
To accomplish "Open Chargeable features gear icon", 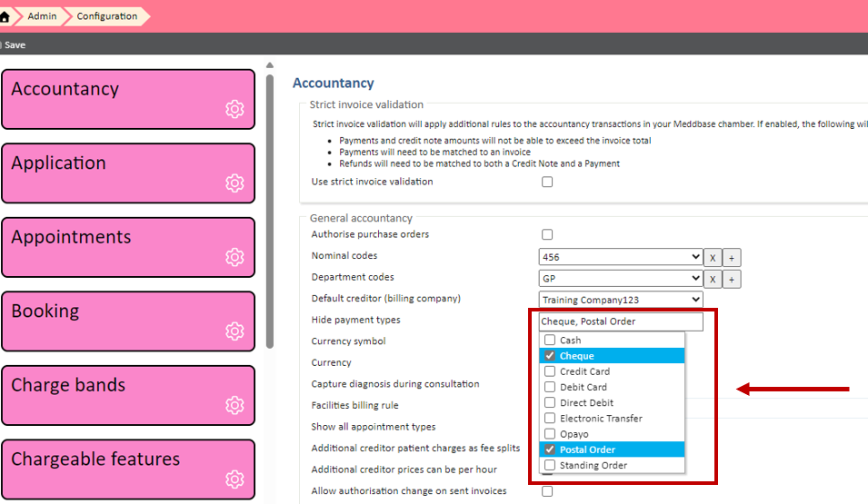I will pyautogui.click(x=234, y=479).
